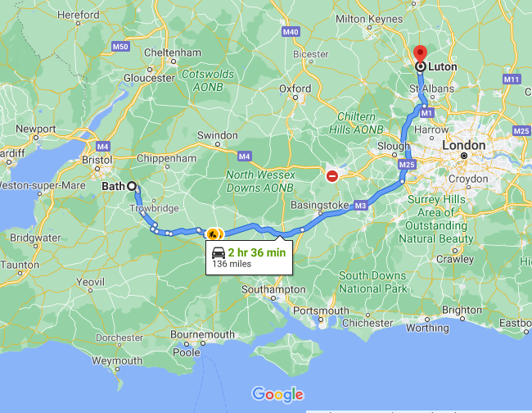The image size is (532, 413).
Task: Click the Bournemouth city label
Action: [x=202, y=334]
